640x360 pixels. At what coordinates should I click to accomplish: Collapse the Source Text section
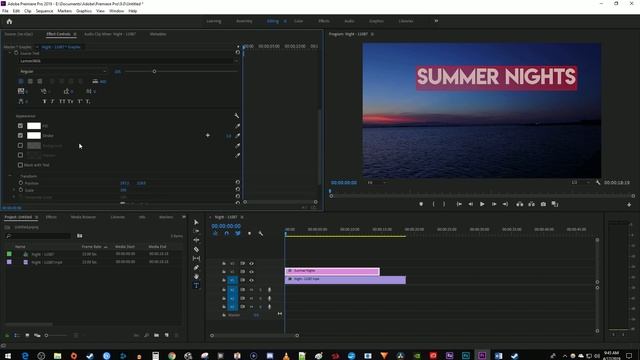coord(10,53)
